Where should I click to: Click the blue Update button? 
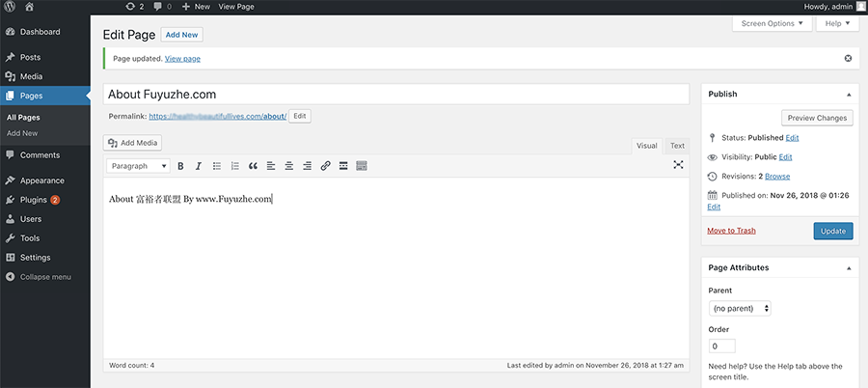[833, 231]
